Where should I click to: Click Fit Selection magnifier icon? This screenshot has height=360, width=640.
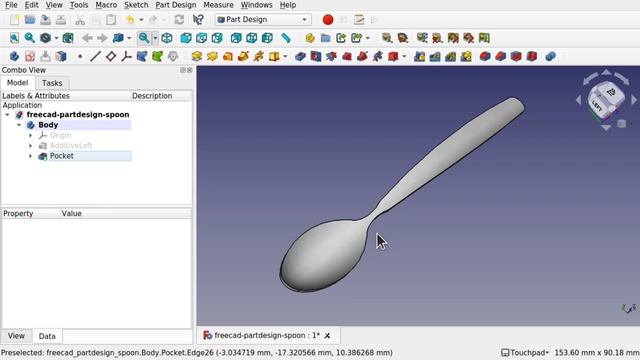(30, 38)
